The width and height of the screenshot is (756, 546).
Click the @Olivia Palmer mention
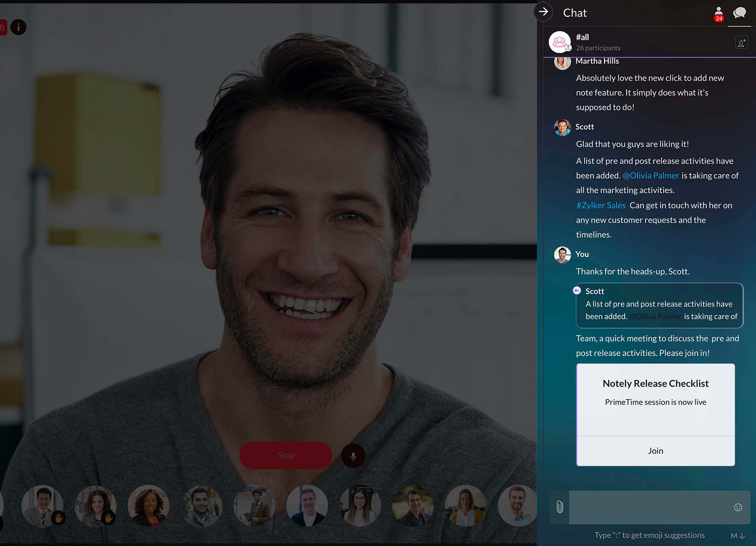[651, 176]
